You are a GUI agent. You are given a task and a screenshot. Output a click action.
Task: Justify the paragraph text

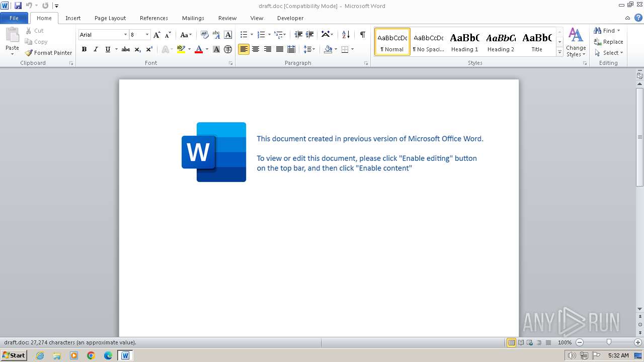click(280, 49)
